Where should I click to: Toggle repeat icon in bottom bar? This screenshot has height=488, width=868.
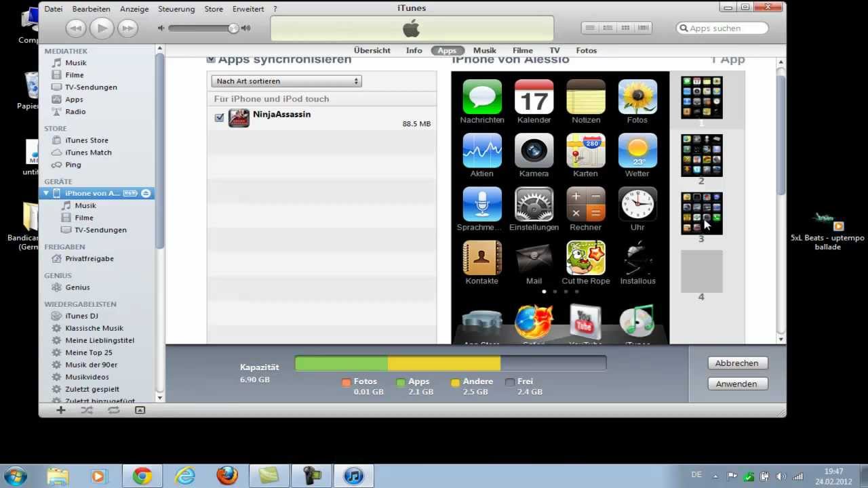113,410
